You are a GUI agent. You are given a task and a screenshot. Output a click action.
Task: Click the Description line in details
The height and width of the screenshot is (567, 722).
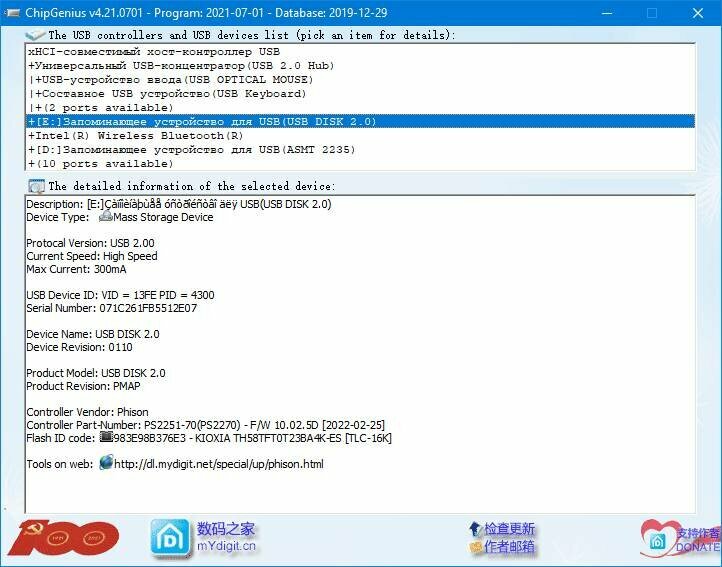179,204
